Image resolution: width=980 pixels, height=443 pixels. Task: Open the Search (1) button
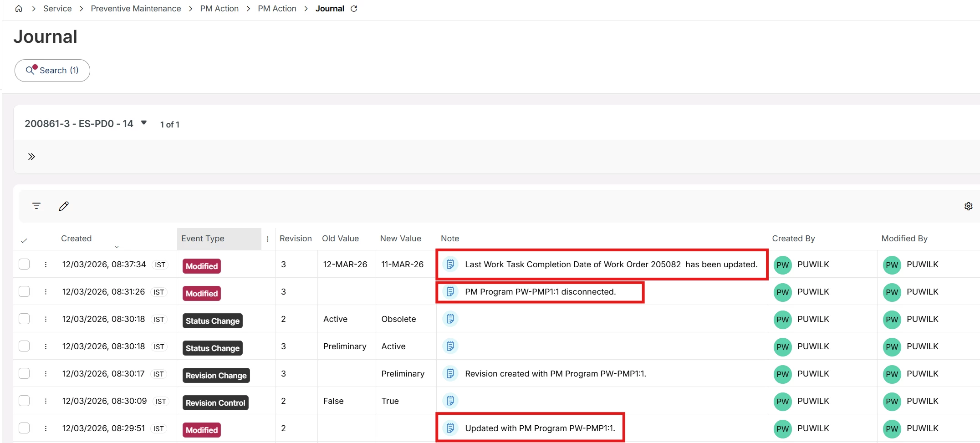(52, 71)
